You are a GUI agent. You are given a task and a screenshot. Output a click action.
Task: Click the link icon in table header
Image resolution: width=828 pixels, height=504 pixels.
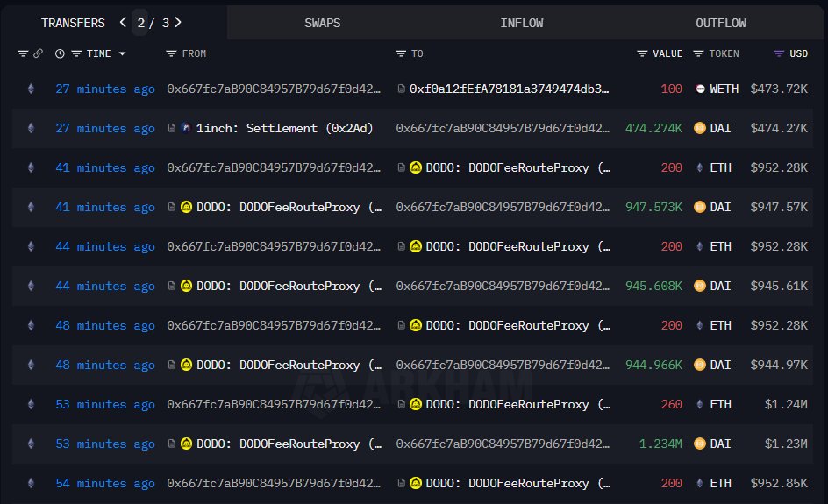(x=38, y=53)
